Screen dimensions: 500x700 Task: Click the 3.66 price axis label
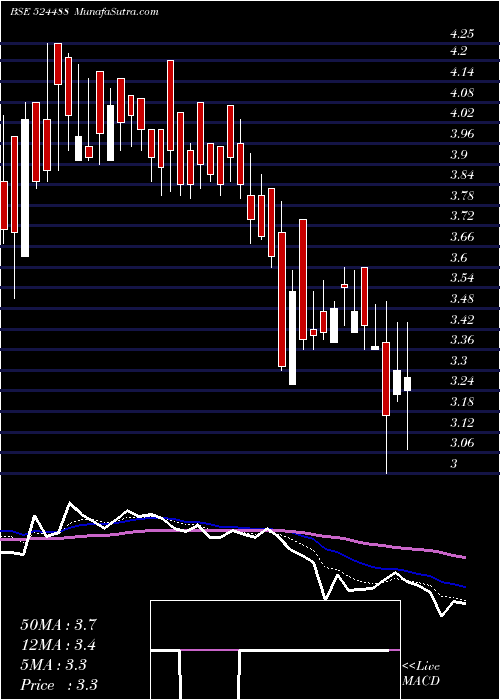462,237
